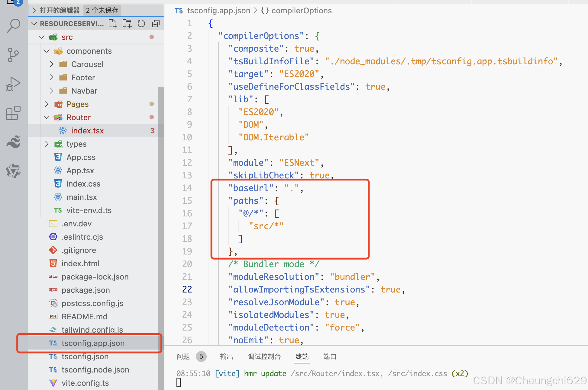The width and height of the screenshot is (588, 390).
Task: Expand the Pages folder
Action: coord(77,104)
